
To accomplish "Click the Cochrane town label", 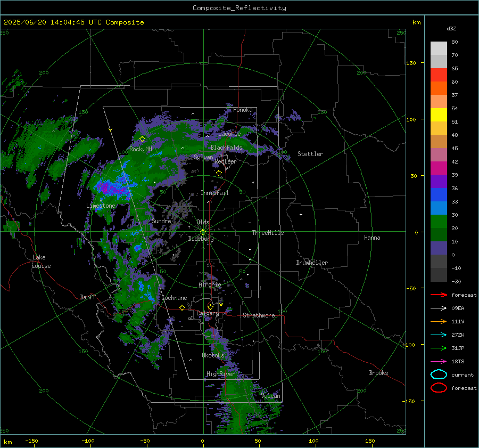I will 174,298.
